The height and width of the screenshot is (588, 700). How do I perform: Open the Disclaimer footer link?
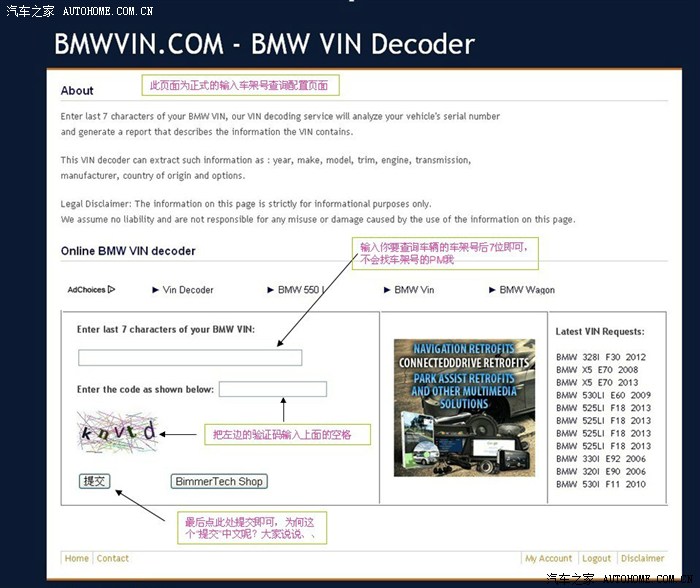642,558
